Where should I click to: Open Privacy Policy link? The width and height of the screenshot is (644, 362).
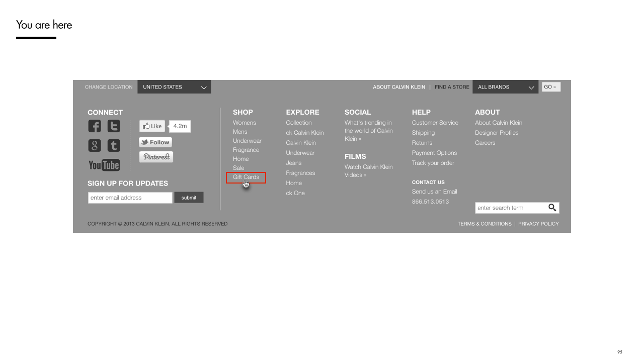point(538,224)
